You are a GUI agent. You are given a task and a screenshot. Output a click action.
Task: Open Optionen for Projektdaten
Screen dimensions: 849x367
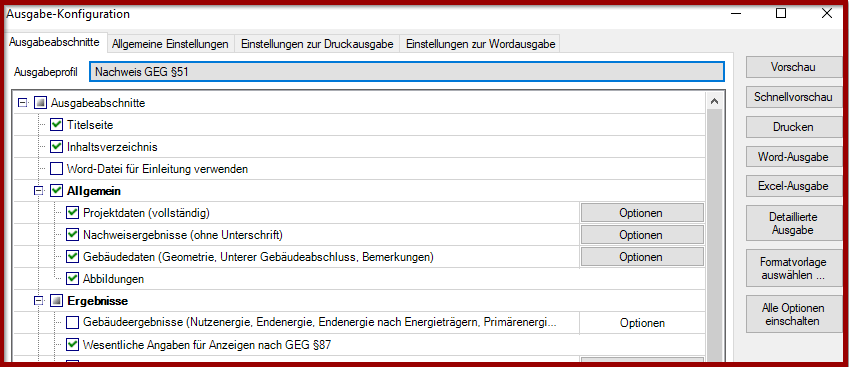[x=642, y=213]
